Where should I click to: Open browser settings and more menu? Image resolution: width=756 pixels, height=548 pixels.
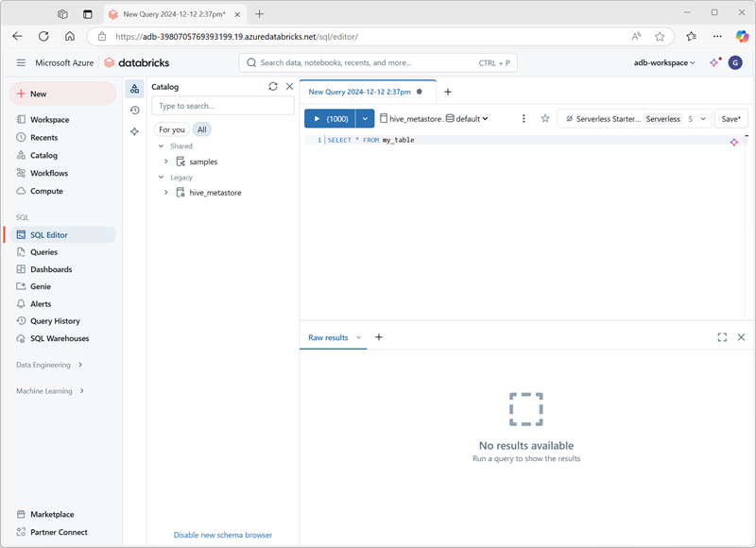tap(717, 37)
